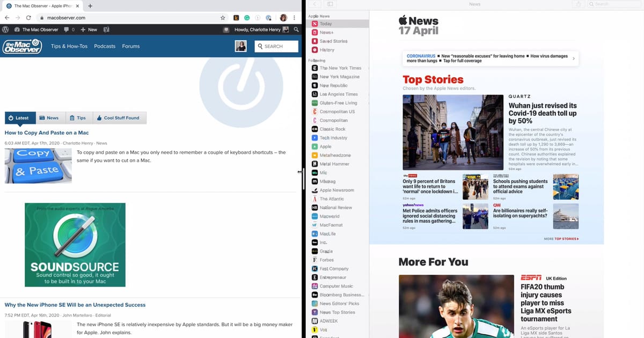Viewport: 644px width, 338px height.
Task: Click the Share icon in News toolbar
Action: pos(579,4)
